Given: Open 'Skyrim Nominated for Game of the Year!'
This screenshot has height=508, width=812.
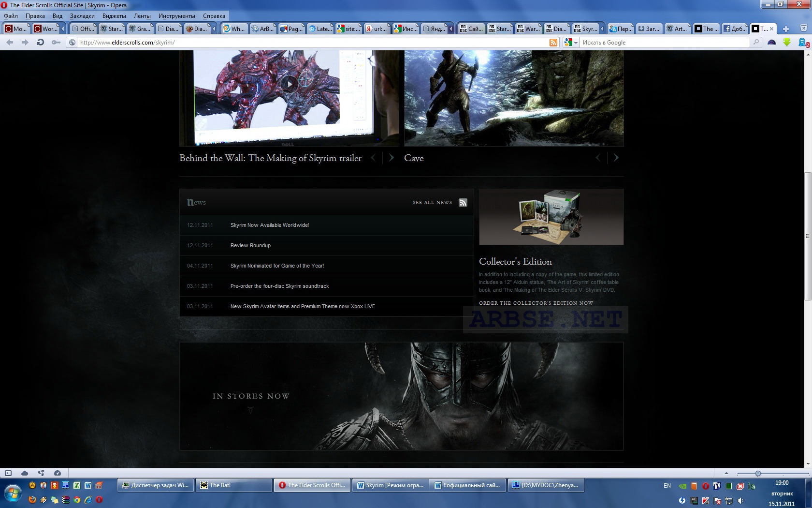Looking at the screenshot, I should coord(277,266).
